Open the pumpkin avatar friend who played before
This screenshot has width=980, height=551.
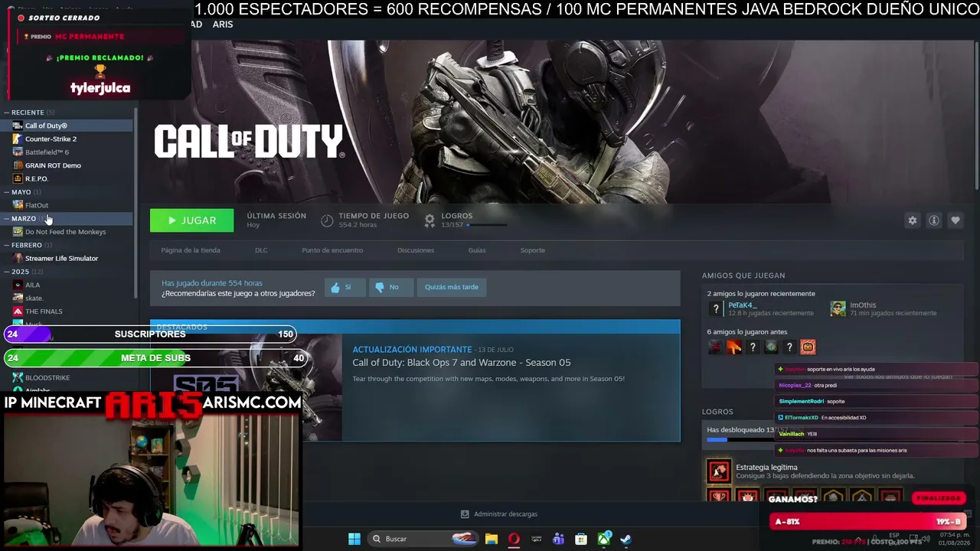[808, 347]
